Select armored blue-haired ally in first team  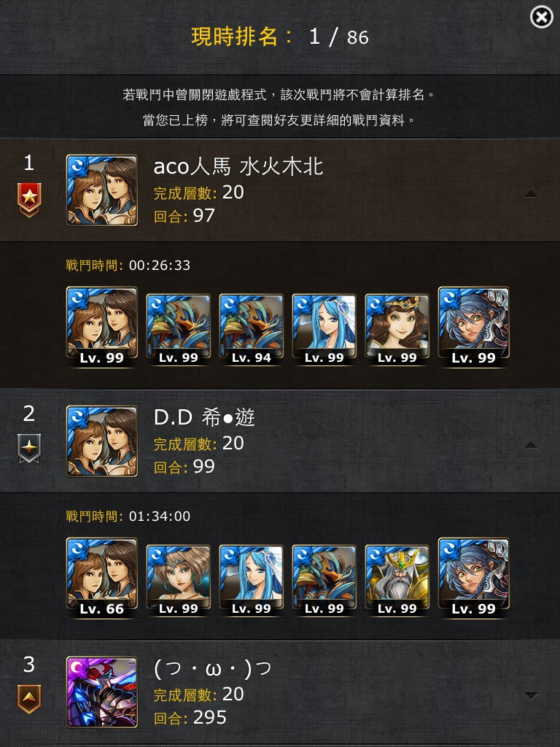coord(473,327)
